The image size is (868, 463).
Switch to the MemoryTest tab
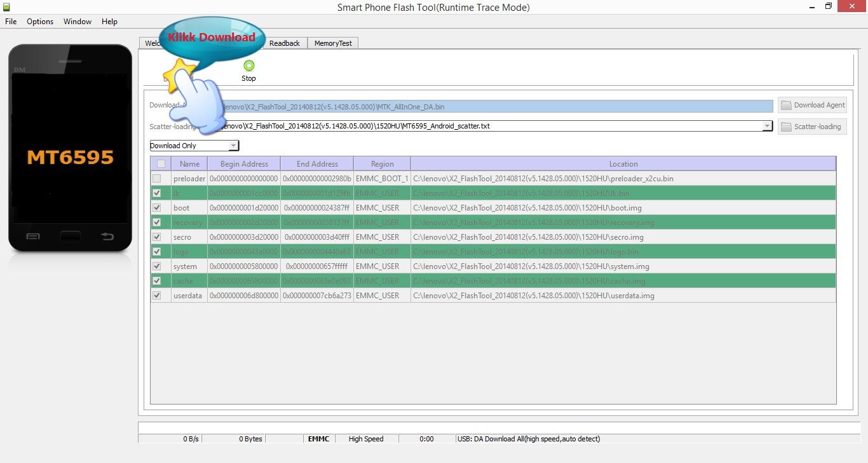pos(333,43)
